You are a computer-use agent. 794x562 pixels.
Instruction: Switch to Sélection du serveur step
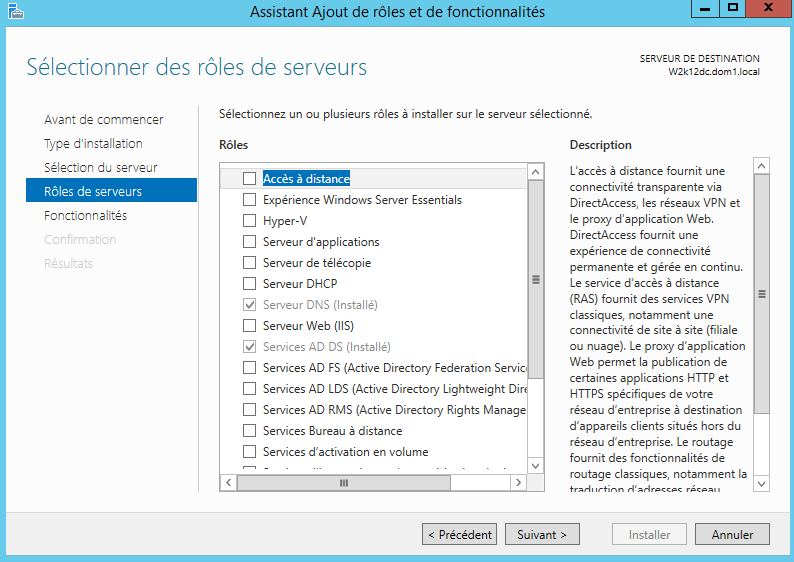click(x=100, y=168)
